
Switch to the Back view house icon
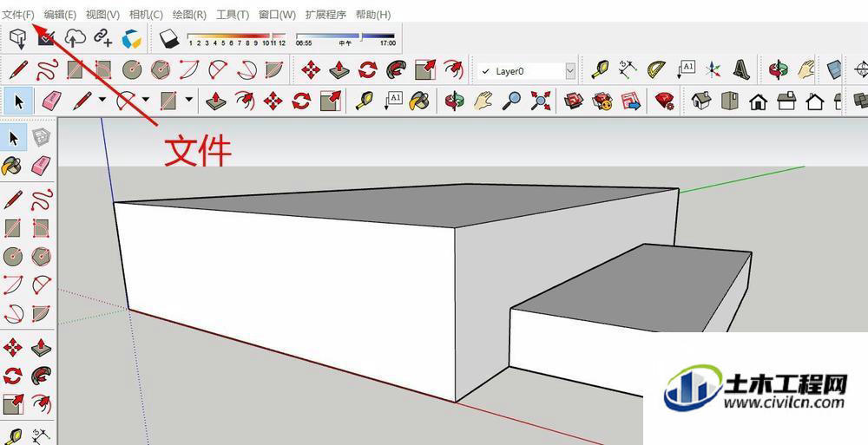click(815, 101)
